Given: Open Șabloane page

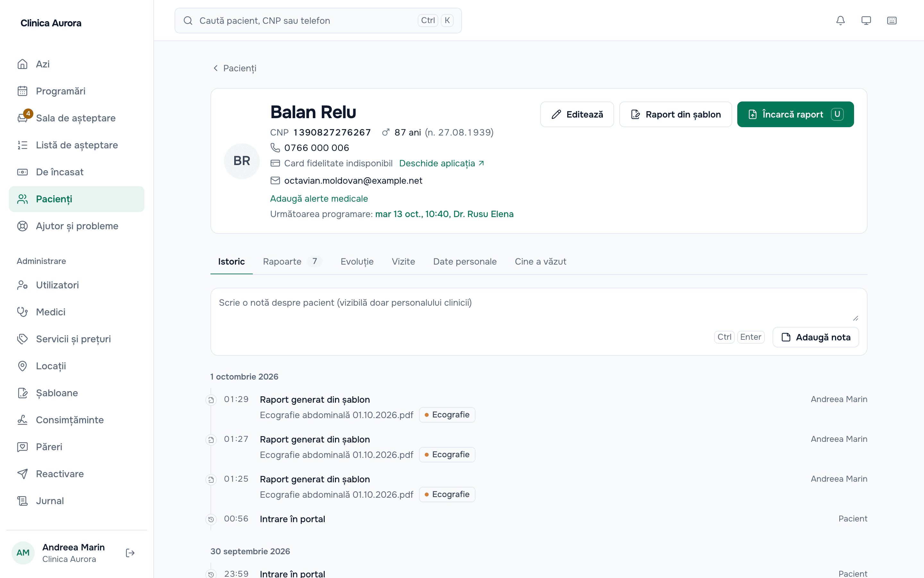Looking at the screenshot, I should pos(76,393).
